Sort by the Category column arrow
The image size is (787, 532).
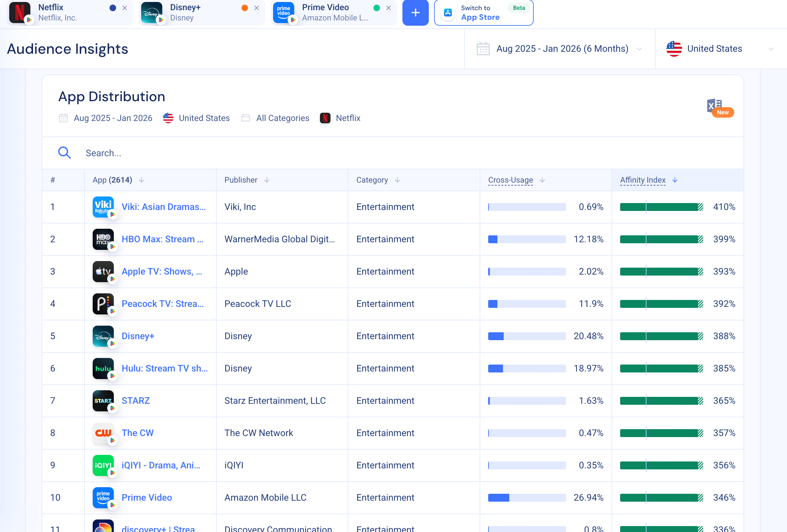click(x=397, y=180)
